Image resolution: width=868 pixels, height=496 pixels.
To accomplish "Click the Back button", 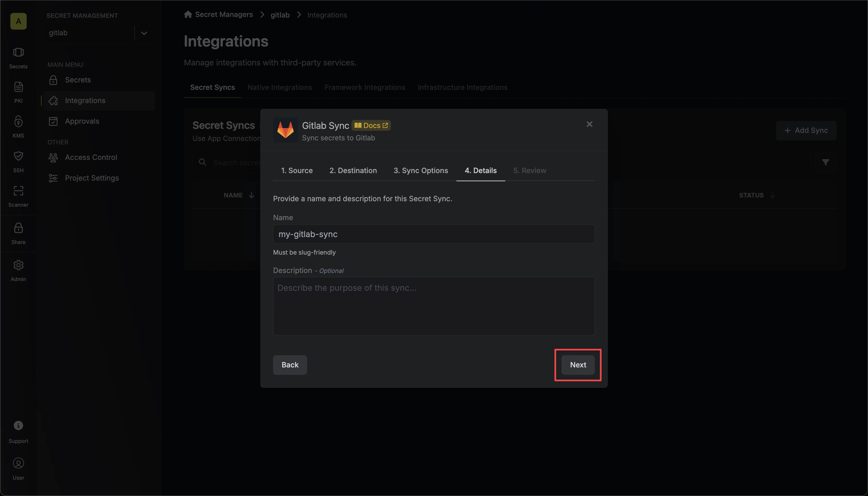I will [x=290, y=365].
